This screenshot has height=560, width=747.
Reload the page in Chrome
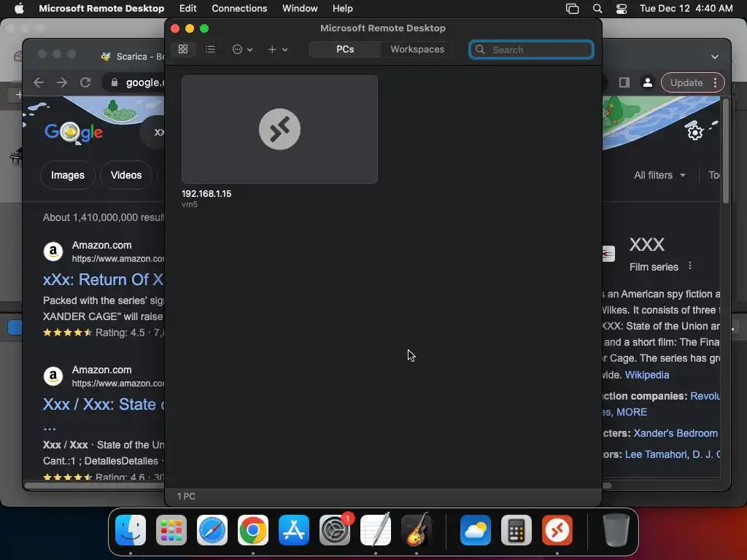(x=85, y=82)
